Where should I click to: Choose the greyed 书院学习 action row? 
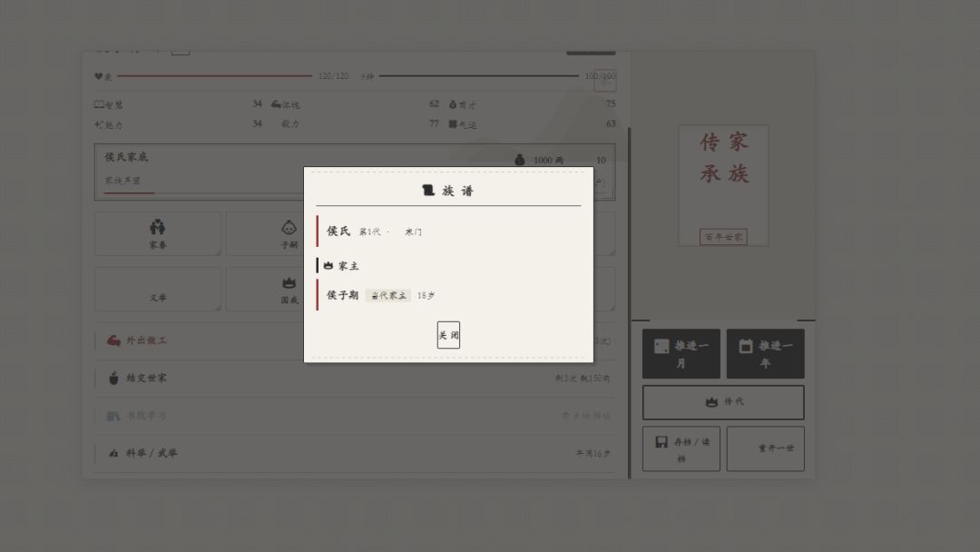(355, 416)
